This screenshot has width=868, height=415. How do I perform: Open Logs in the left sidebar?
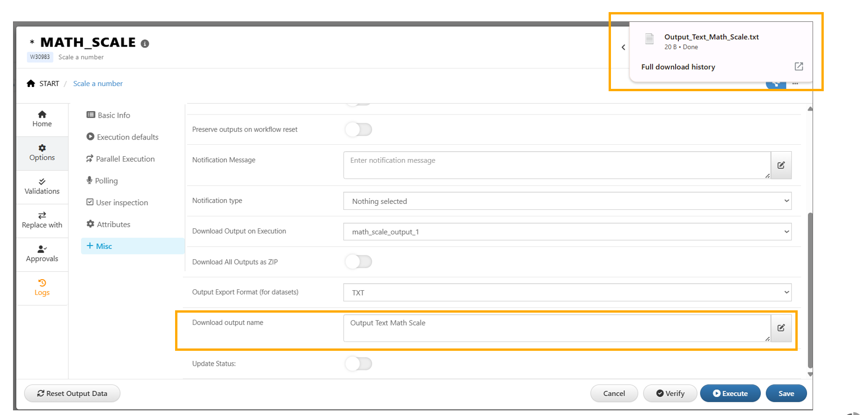[x=42, y=288]
